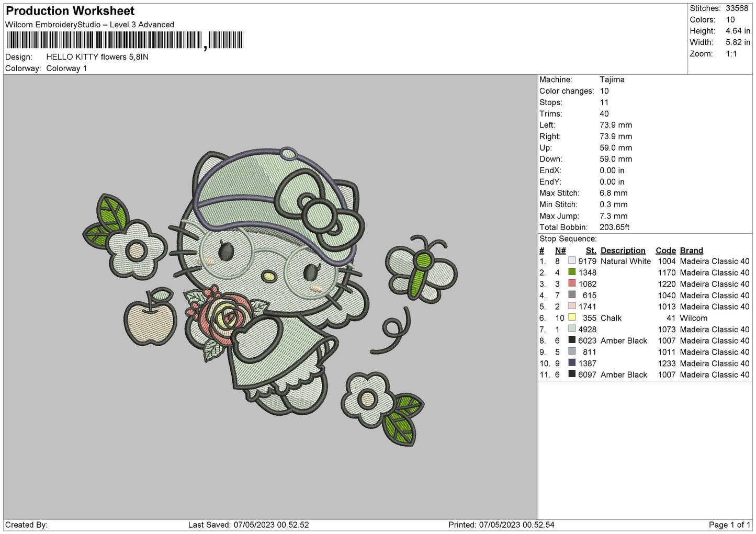The height and width of the screenshot is (534, 756).
Task: Click the 'Production Worksheet' title
Action: (x=70, y=11)
